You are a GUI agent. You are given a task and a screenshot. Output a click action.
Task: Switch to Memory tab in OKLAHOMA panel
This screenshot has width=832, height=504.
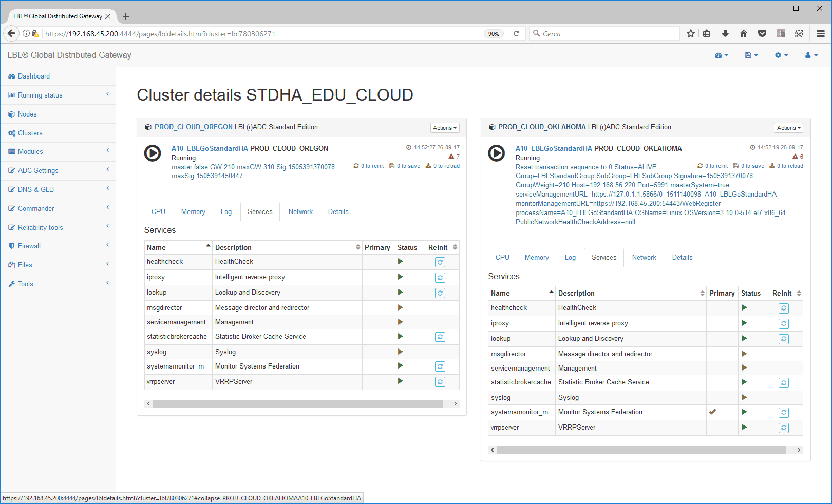click(x=537, y=257)
